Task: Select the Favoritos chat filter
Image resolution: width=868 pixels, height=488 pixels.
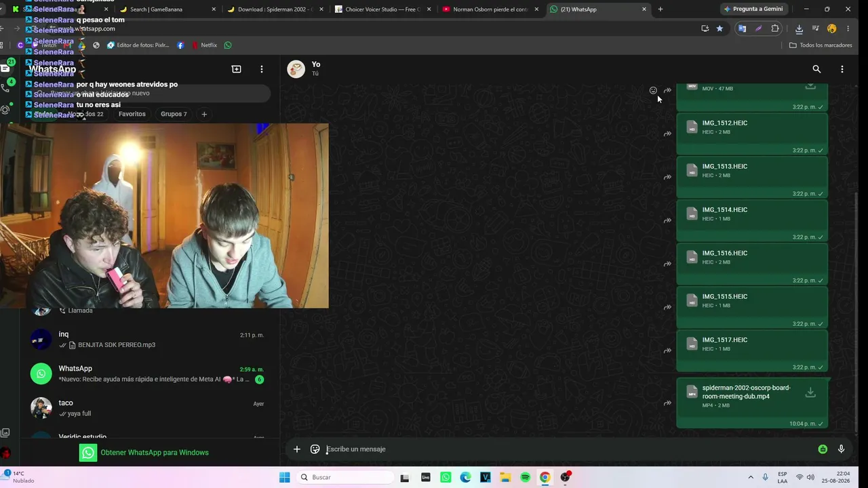Action: pos(132,114)
